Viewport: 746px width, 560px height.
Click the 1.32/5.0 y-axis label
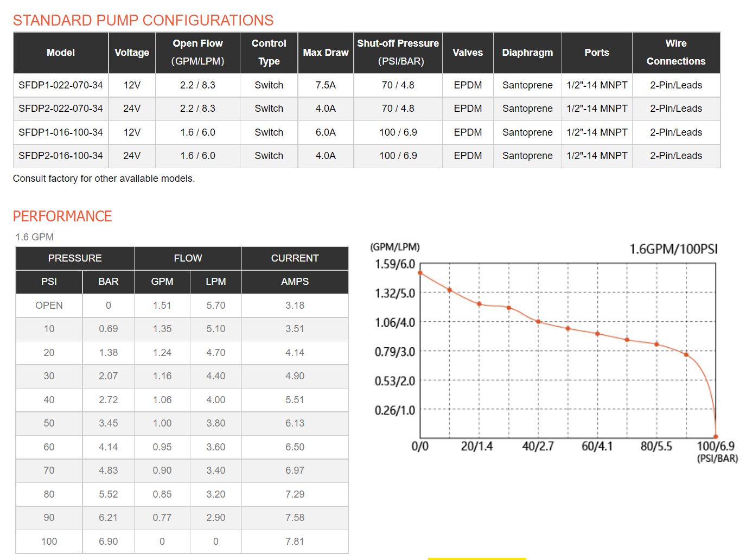point(395,294)
